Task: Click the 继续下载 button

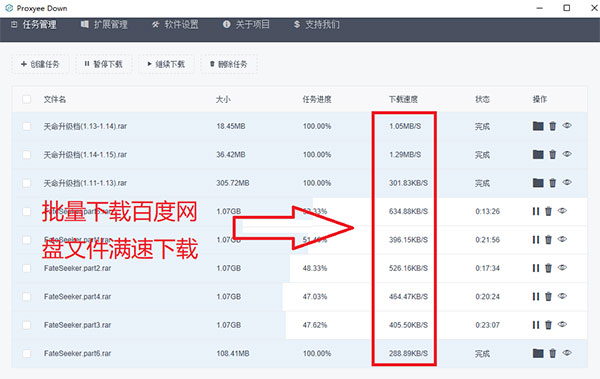Action: [166, 64]
